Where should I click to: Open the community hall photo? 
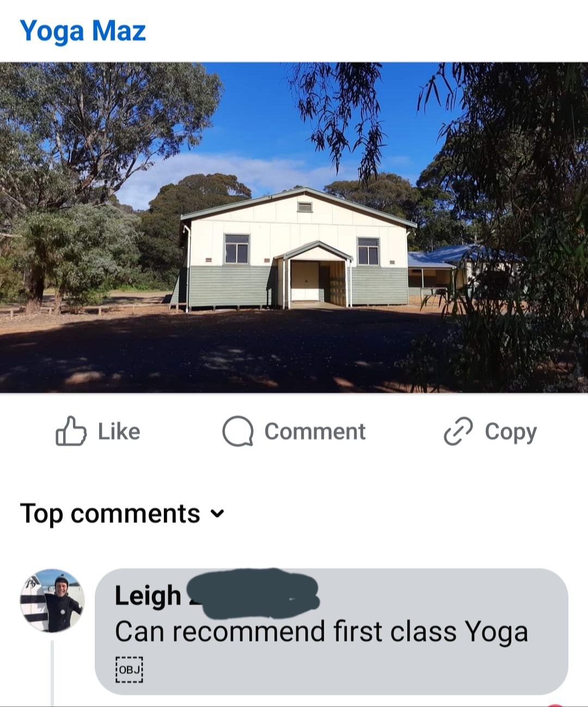coord(294,228)
